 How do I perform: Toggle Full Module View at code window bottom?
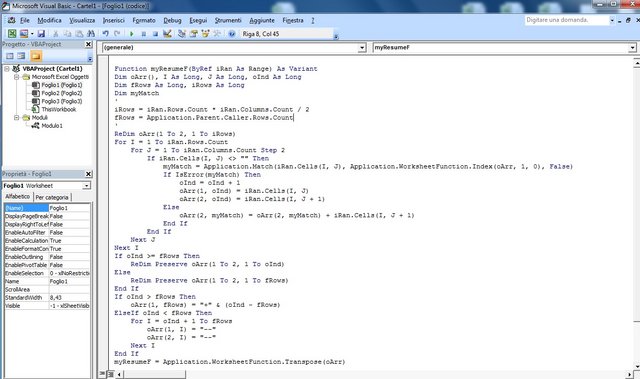pyautogui.click(x=110, y=374)
